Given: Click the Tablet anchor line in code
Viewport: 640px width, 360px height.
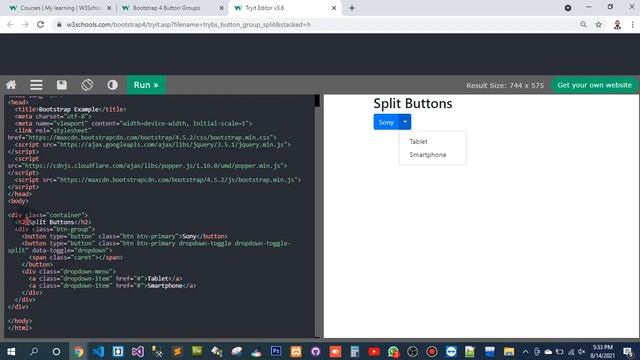Looking at the screenshot, I should 105,278.
